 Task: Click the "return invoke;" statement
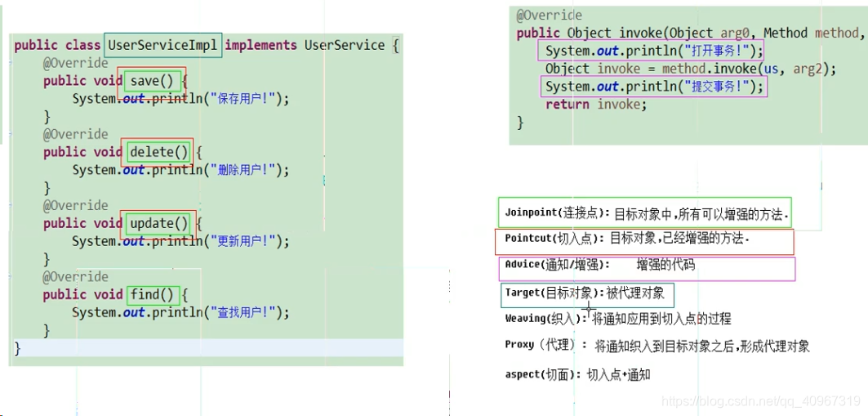595,104
